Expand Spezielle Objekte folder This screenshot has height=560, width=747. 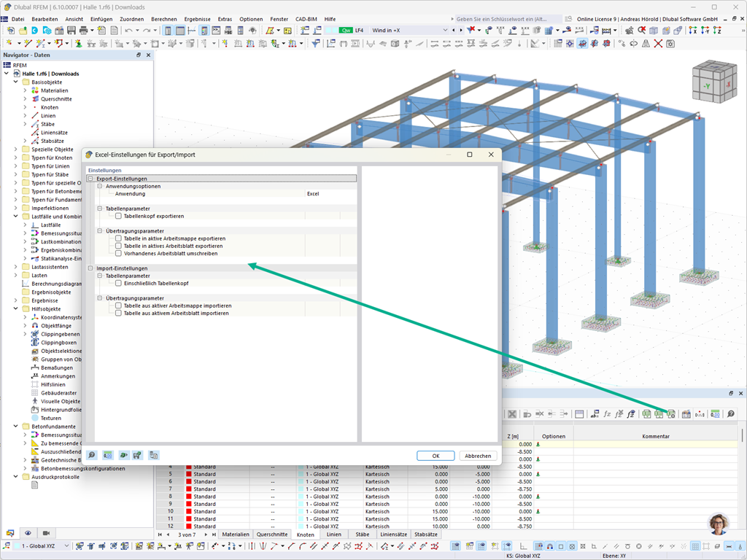point(16,149)
